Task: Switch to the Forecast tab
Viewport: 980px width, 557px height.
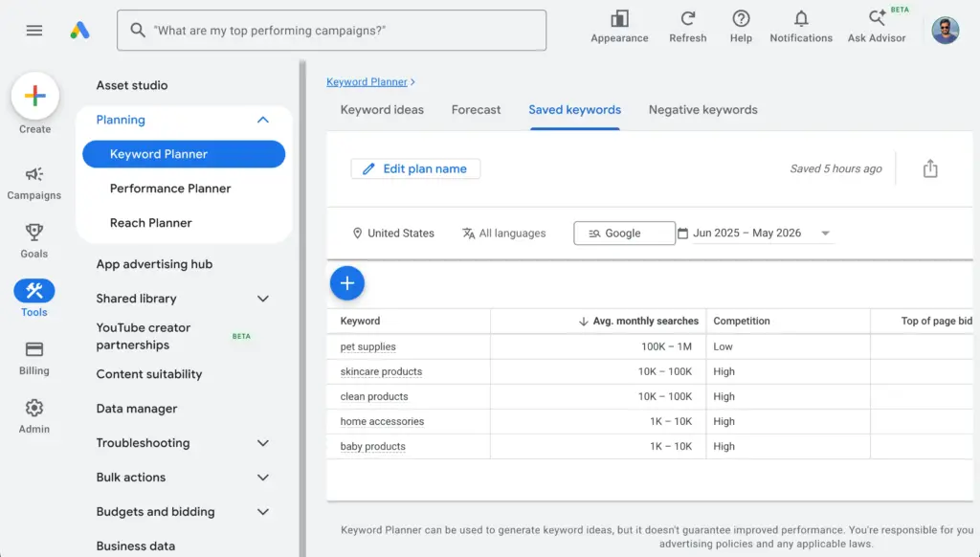Action: coord(477,109)
